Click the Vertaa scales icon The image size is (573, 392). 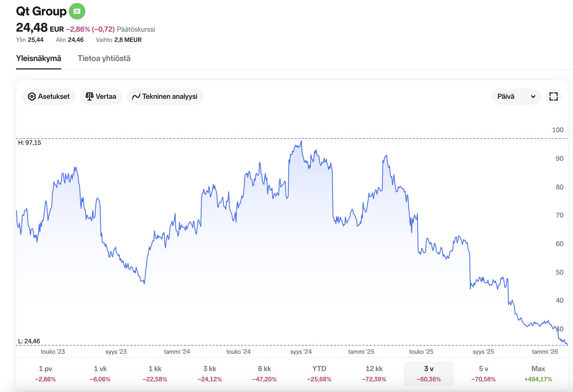click(x=89, y=96)
